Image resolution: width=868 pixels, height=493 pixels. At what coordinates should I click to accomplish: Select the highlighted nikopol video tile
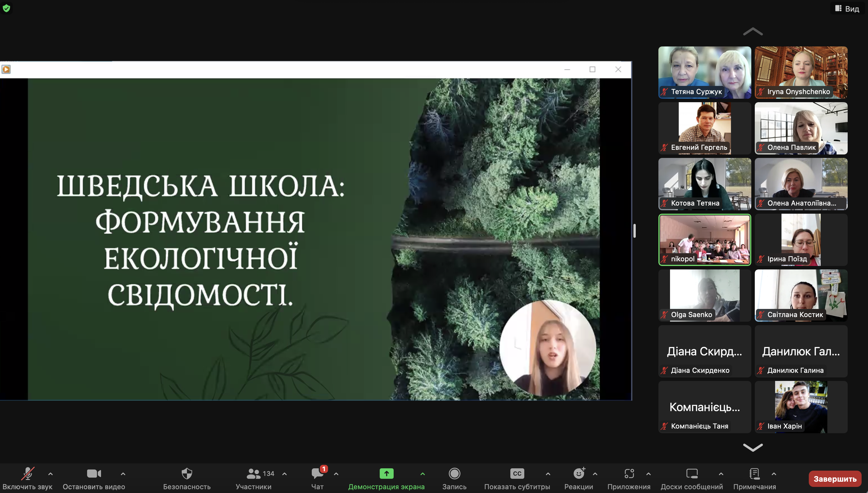tap(705, 240)
